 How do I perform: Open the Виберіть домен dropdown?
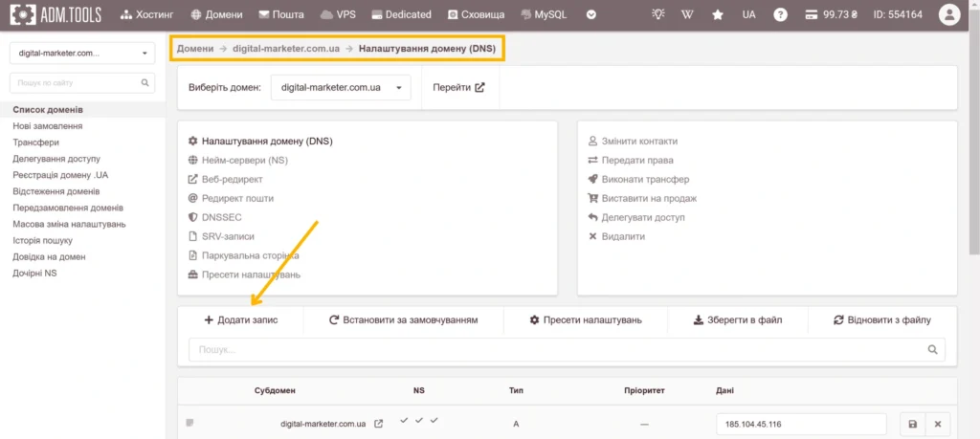[x=341, y=87]
